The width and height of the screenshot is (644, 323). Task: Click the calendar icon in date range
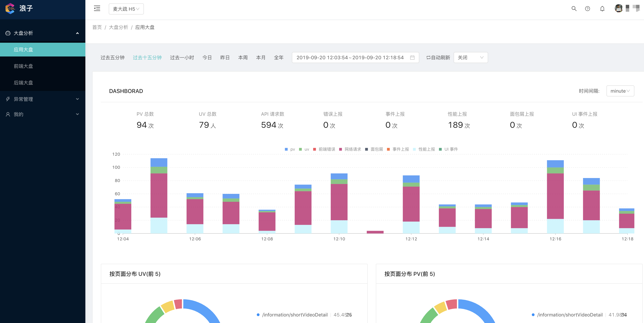[x=412, y=58]
